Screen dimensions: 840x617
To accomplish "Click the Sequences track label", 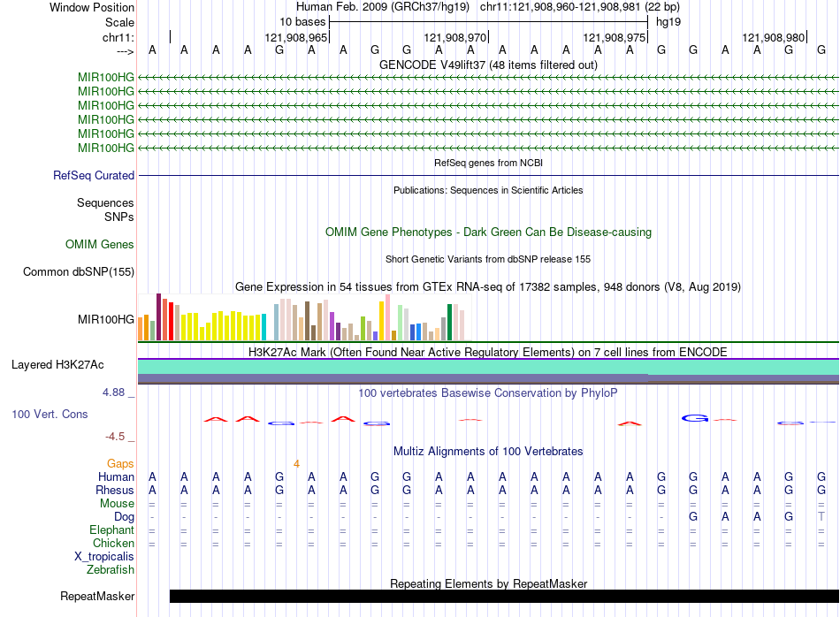I will 105,202.
